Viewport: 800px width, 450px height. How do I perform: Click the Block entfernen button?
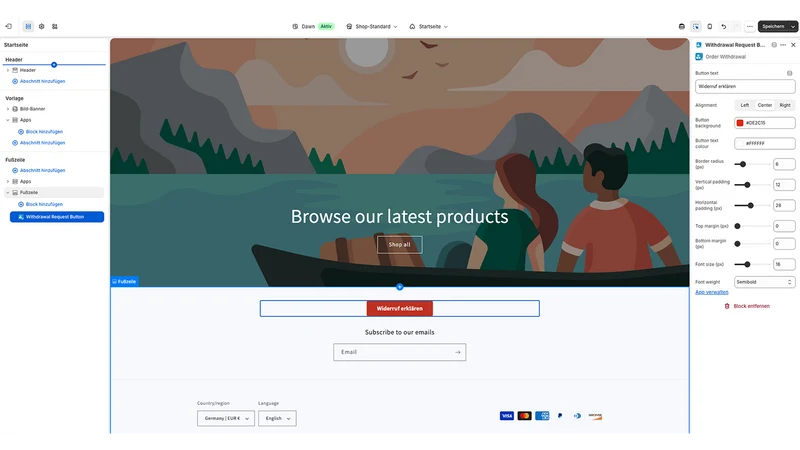point(747,306)
